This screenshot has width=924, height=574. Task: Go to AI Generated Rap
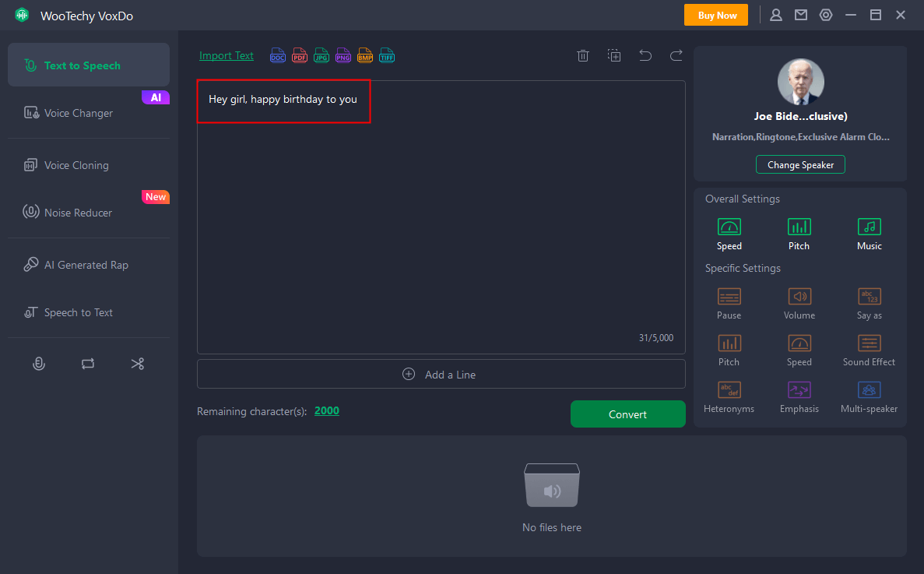point(86,265)
